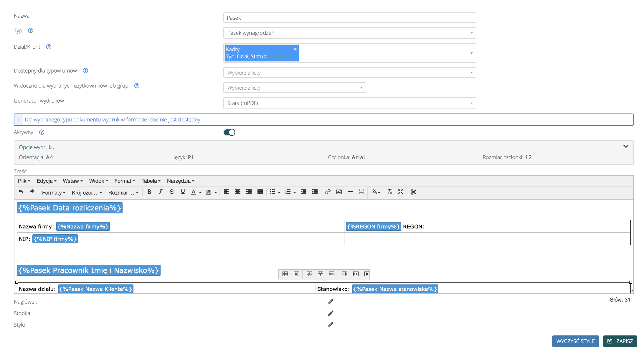Open the Wstaw menu
Viewport: 644px width, 349px height.
(72, 181)
